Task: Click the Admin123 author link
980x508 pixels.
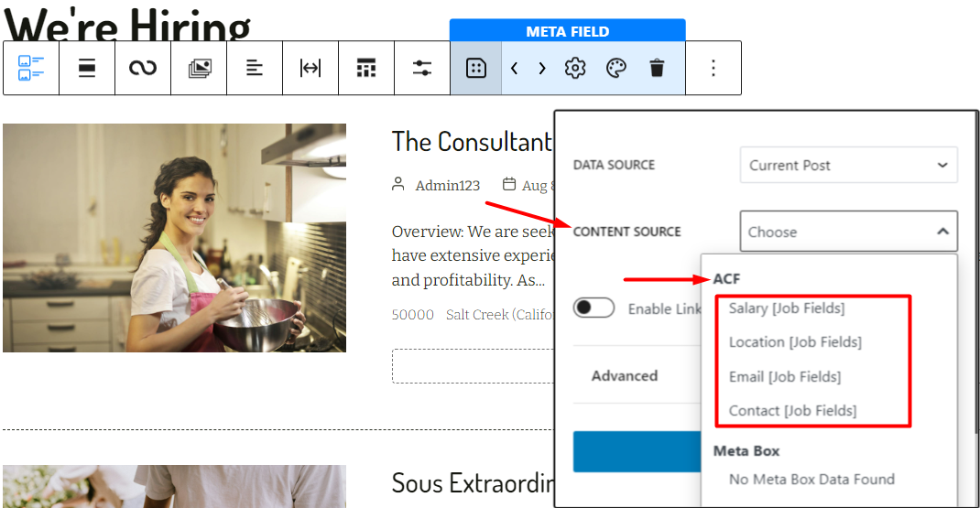Action: pos(448,186)
